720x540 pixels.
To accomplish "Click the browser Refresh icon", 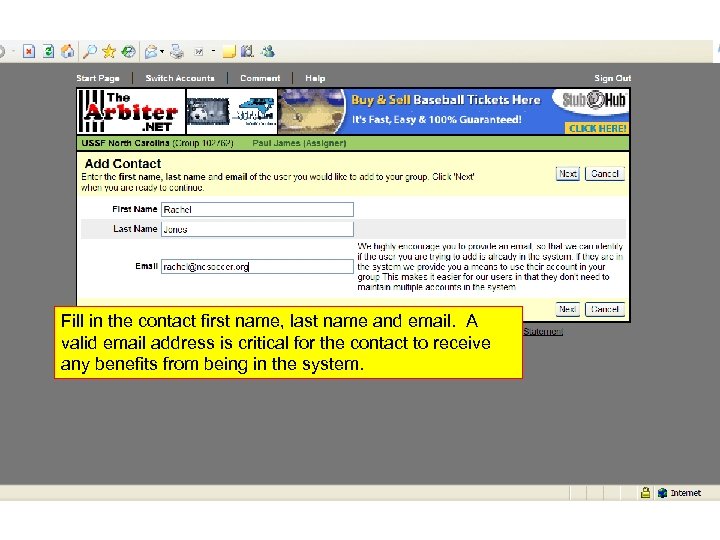I will tap(48, 51).
